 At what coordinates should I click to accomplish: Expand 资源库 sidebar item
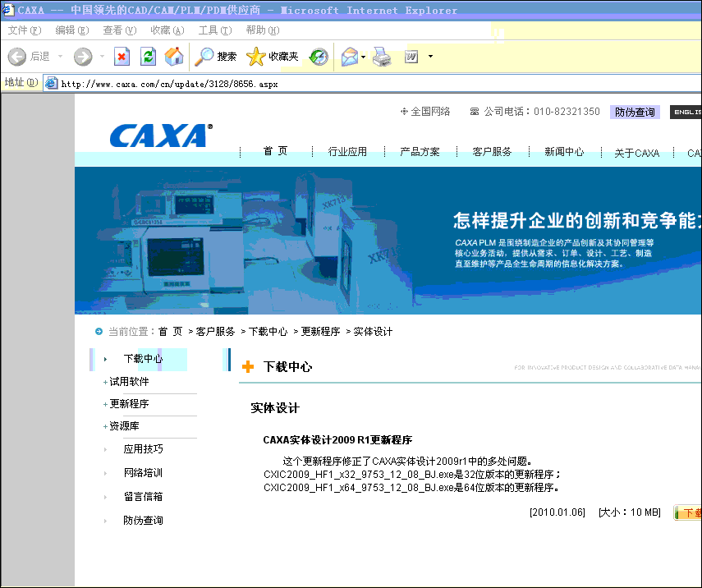point(124,426)
